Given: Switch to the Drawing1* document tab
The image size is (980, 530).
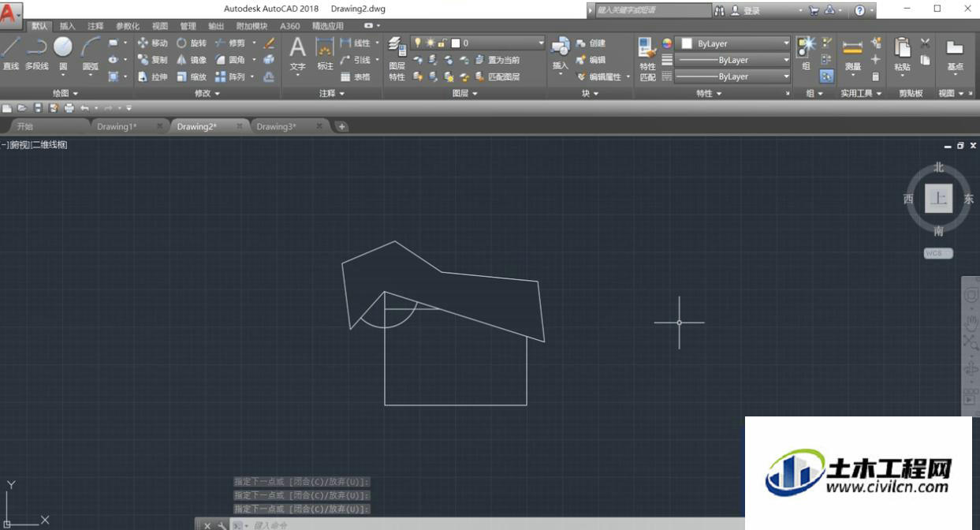Looking at the screenshot, I should pyautogui.click(x=117, y=126).
